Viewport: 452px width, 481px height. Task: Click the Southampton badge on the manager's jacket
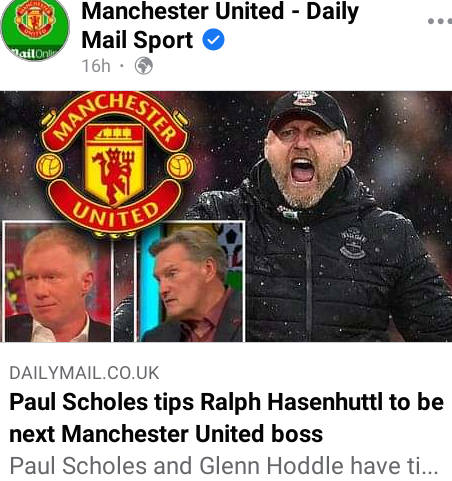click(353, 243)
